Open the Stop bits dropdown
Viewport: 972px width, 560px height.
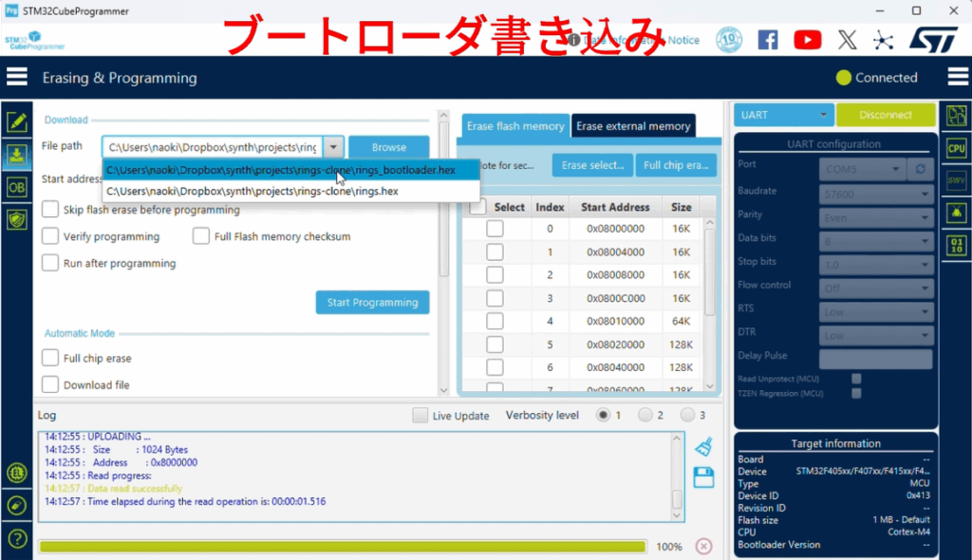click(876, 265)
